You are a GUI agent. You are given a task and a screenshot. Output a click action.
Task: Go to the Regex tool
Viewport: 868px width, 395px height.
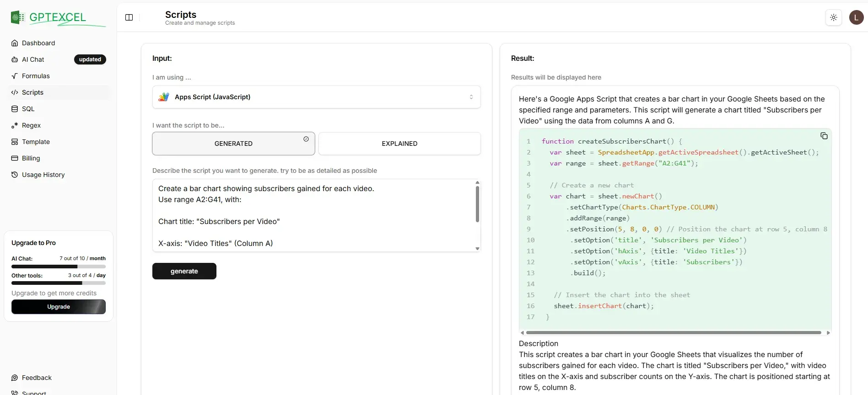[x=31, y=125]
